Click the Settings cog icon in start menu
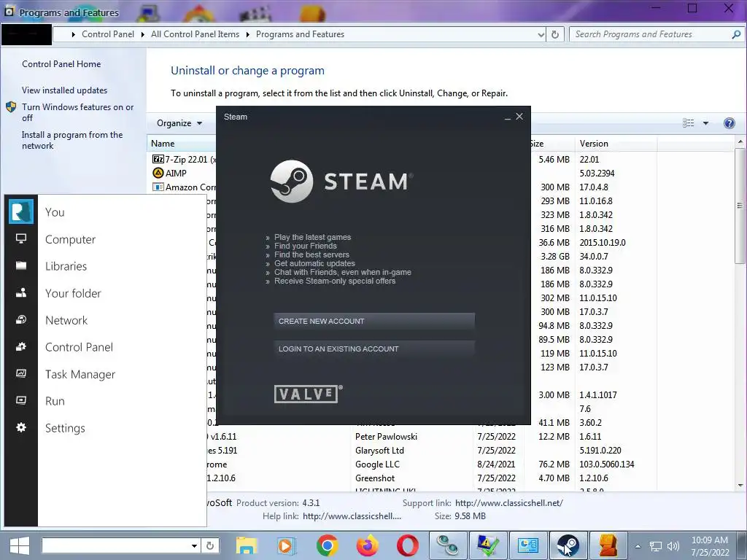Screen dimensions: 747x560 point(21,427)
